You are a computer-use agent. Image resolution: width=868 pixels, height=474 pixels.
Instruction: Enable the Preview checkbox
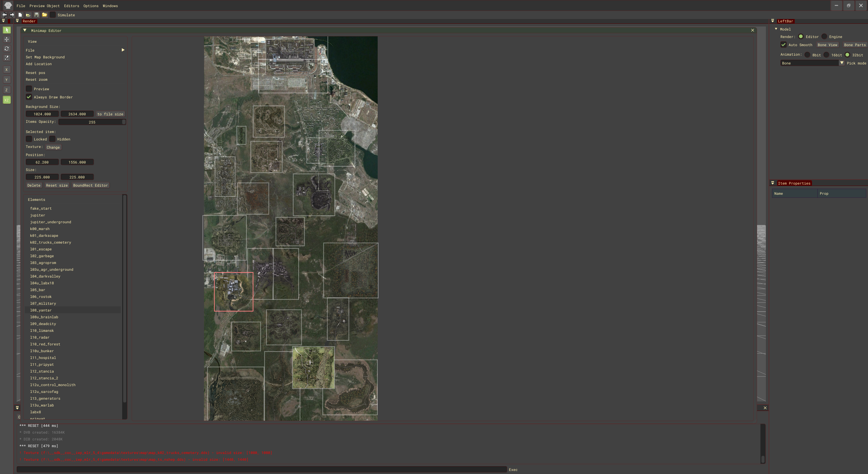[29, 89]
